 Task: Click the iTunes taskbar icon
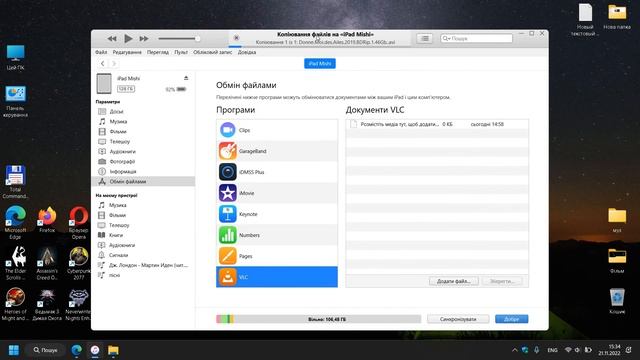click(95, 350)
